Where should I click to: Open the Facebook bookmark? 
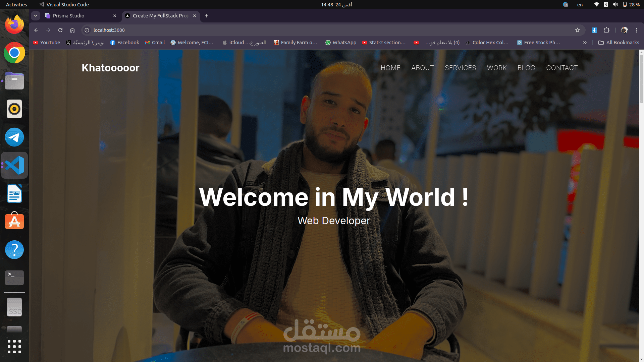click(124, 43)
